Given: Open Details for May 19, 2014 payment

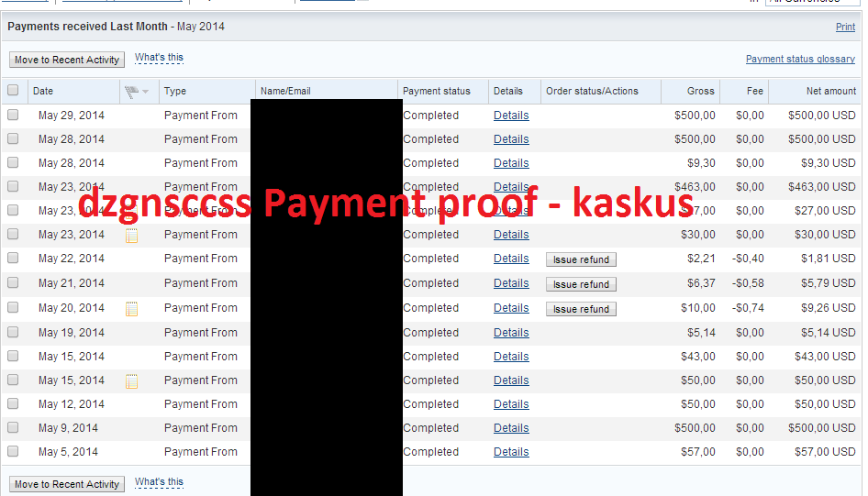Looking at the screenshot, I should (x=511, y=333).
